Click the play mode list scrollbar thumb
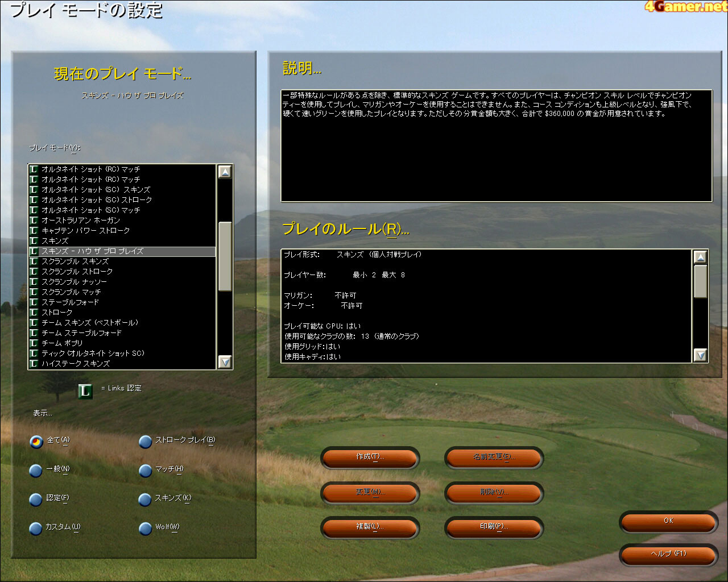The image size is (728, 582). tap(225, 256)
